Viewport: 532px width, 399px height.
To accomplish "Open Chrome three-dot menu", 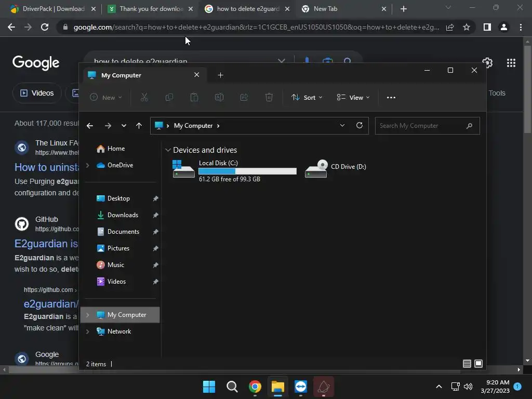I will (521, 27).
